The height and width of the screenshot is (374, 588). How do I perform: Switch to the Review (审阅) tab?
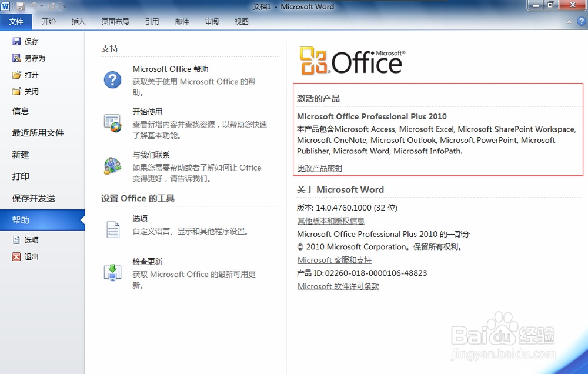click(212, 21)
